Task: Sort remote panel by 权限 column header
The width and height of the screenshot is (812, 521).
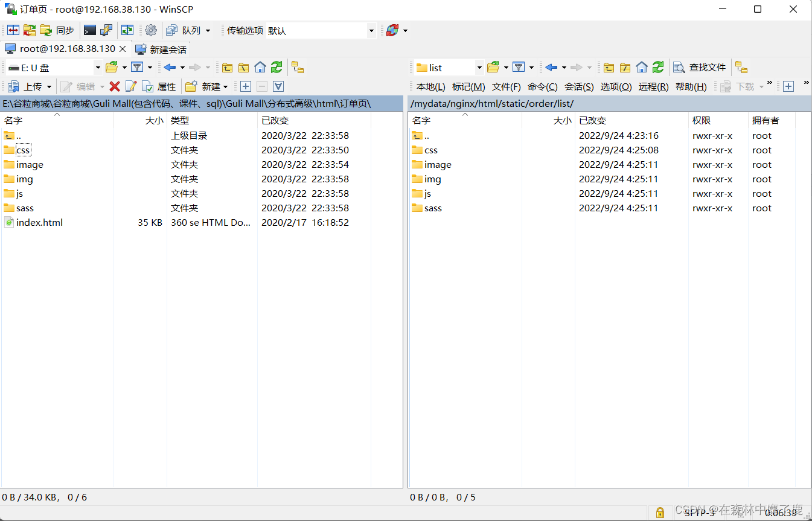Action: (x=718, y=120)
